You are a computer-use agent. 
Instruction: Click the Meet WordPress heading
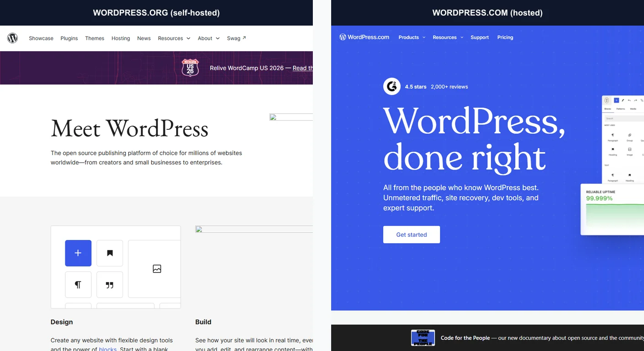(129, 128)
